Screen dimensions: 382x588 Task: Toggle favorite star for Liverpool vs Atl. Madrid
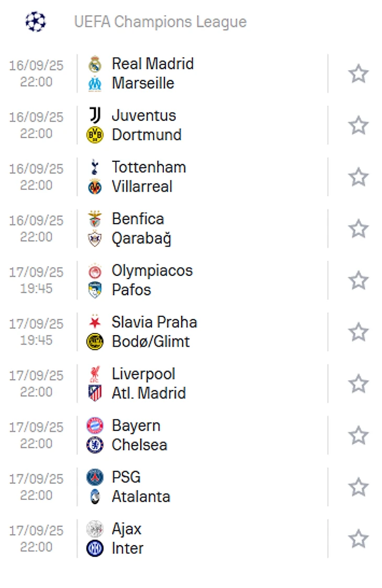(x=358, y=384)
